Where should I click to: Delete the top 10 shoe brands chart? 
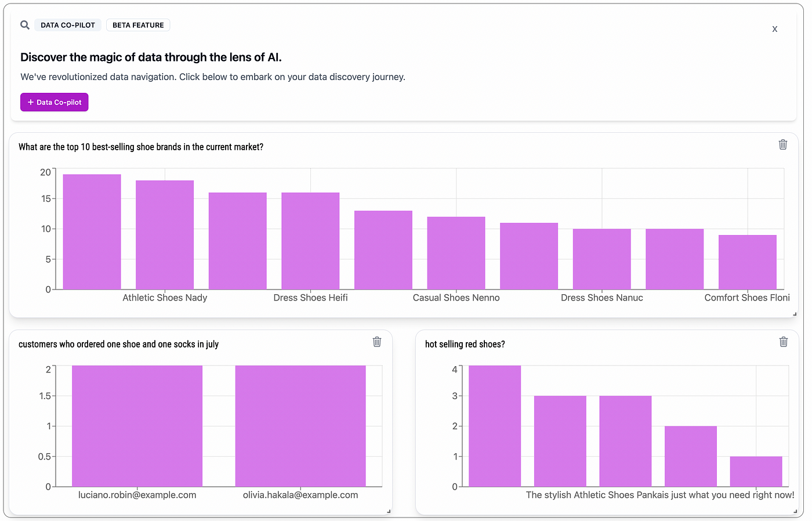point(783,144)
